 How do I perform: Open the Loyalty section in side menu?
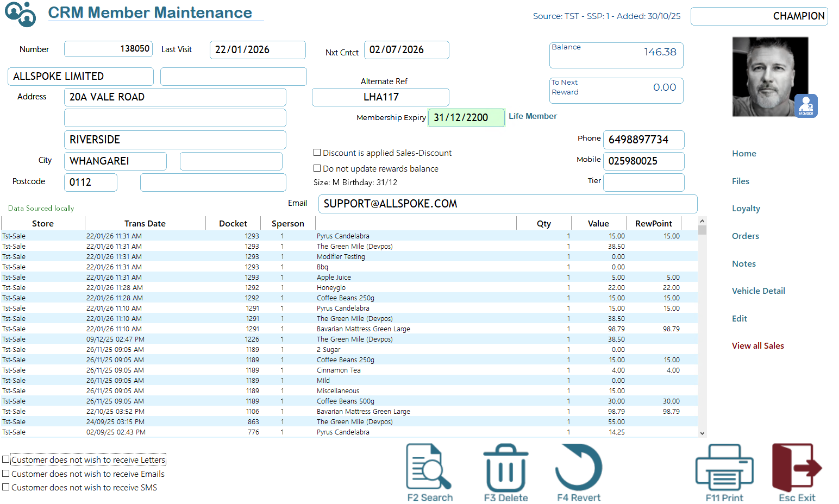746,209
